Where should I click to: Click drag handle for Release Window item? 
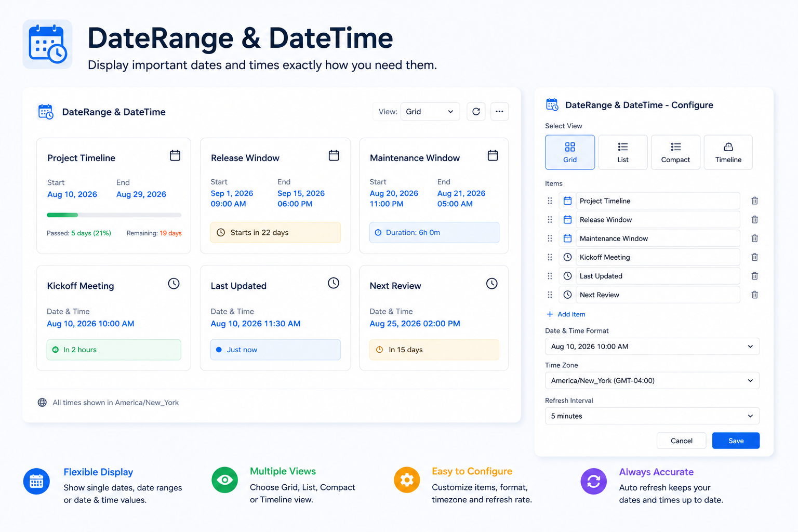pos(550,219)
